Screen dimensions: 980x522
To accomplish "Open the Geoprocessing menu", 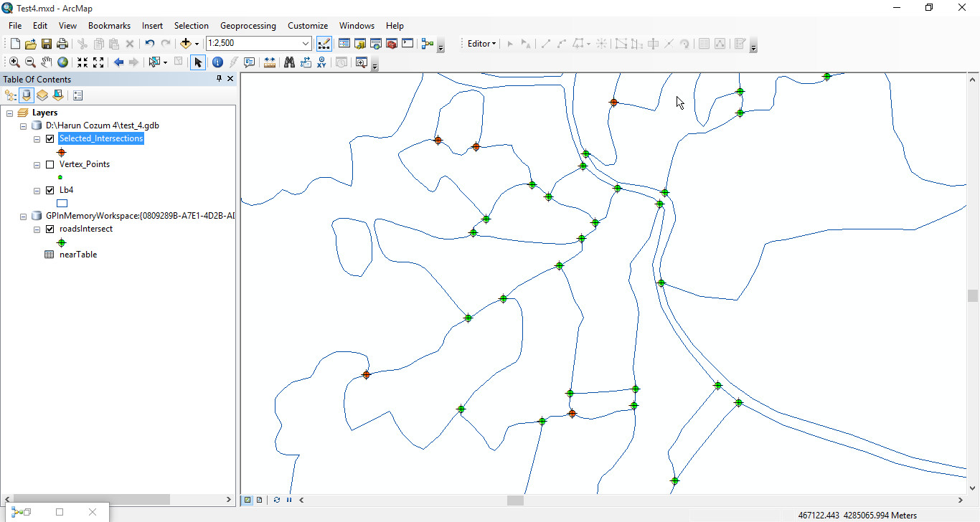I will [x=248, y=26].
